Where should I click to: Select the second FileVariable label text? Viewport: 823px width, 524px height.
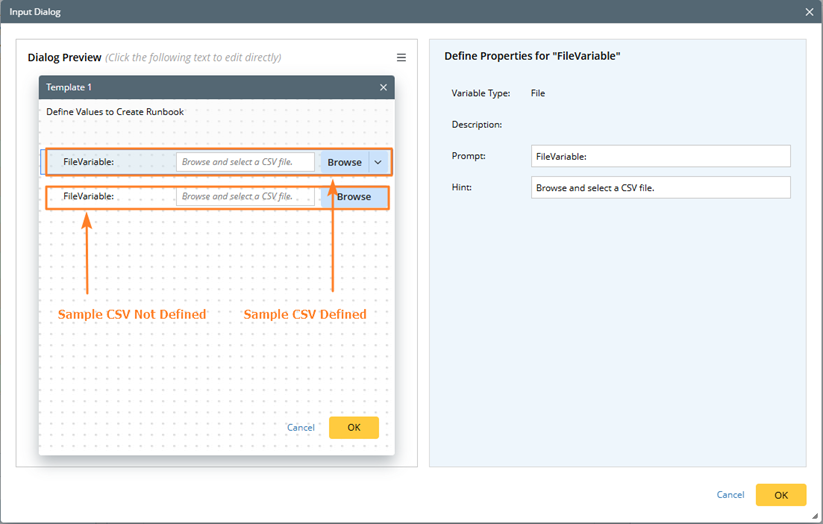click(x=88, y=197)
